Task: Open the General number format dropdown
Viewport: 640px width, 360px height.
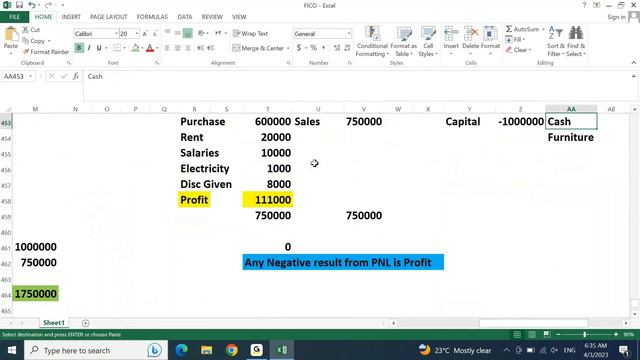Action: point(349,33)
